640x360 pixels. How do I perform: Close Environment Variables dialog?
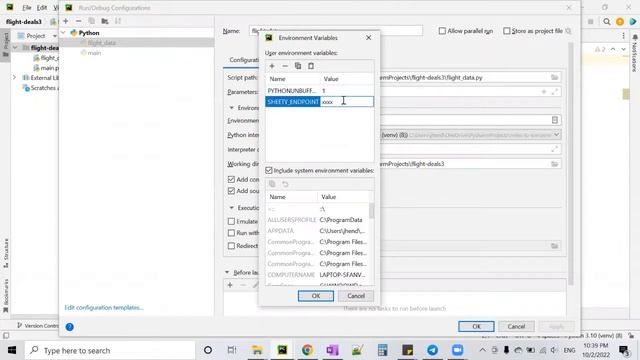[369, 38]
